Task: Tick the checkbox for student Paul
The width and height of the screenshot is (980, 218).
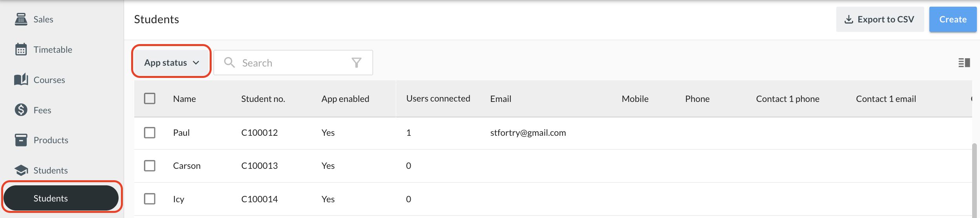Action: 150,133
